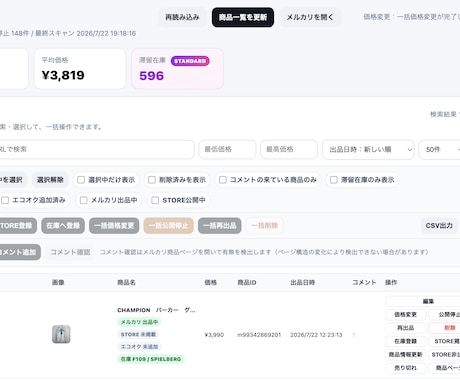Image resolution: width=460 pixels, height=380 pixels.
Task: Click the STANDARD plan badge
Action: (190, 61)
